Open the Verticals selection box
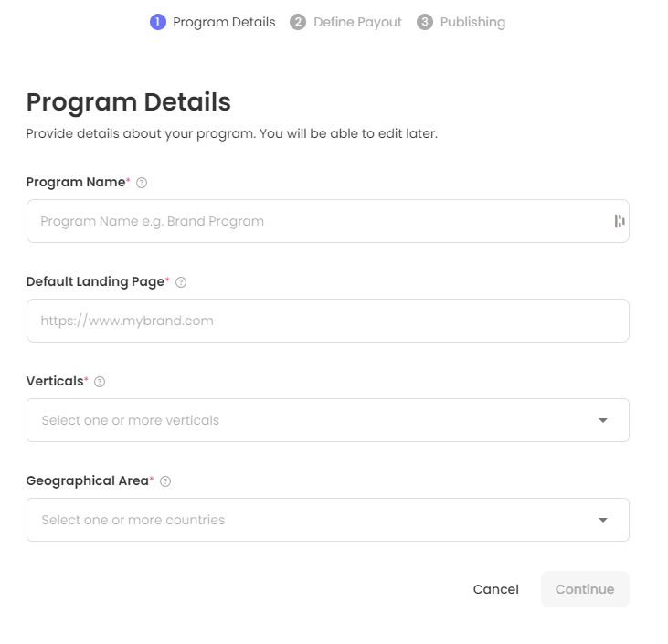This screenshot has width=668, height=644. [311, 420]
